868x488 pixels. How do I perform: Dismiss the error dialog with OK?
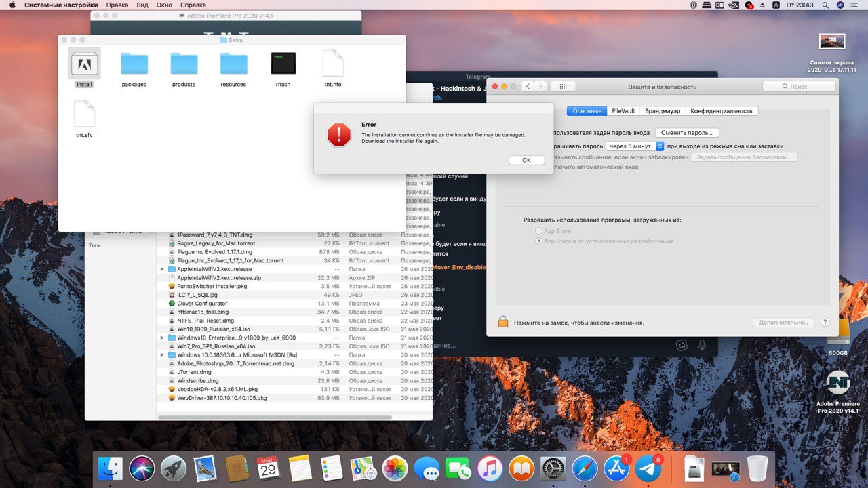pyautogui.click(x=526, y=160)
